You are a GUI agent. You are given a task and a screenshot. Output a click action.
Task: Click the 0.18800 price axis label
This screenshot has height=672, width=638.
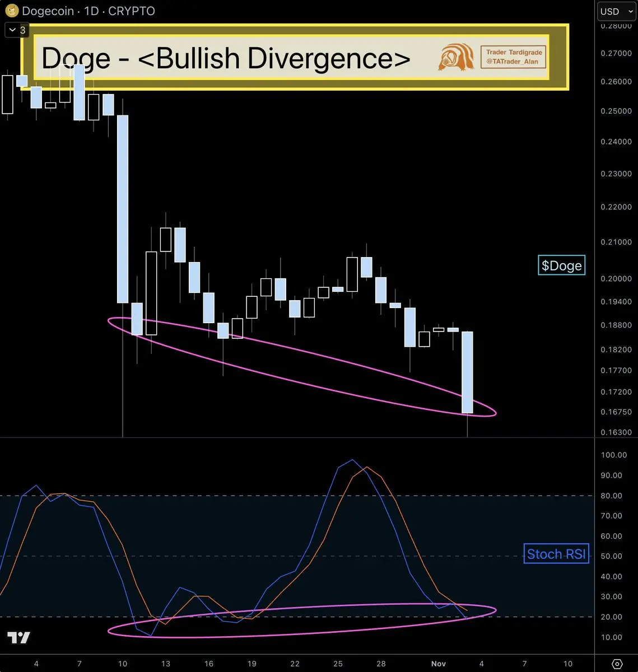616,325
